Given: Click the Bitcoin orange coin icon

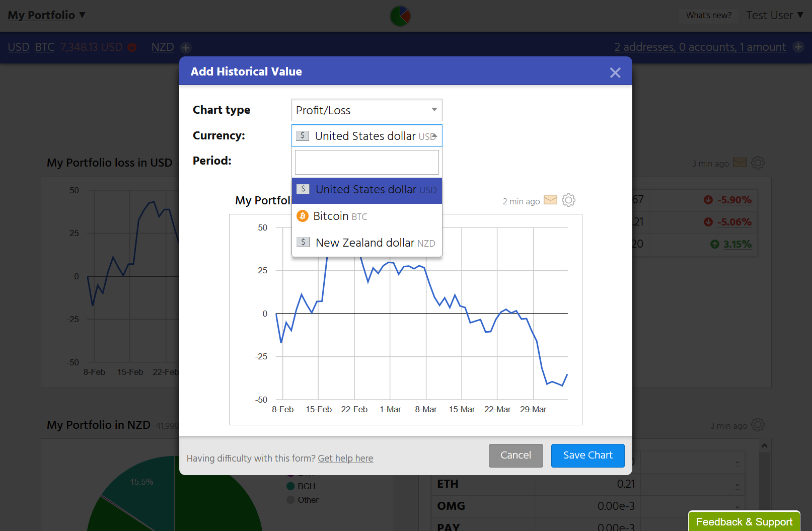Looking at the screenshot, I should click(x=303, y=216).
